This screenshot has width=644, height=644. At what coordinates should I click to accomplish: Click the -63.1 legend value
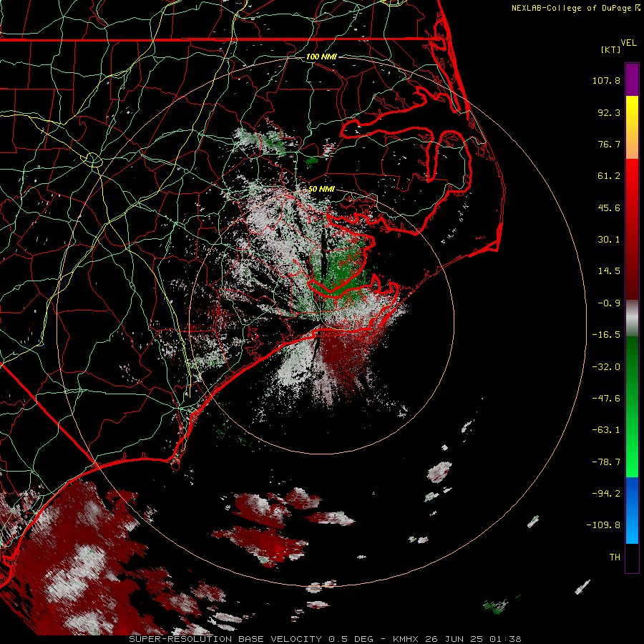coord(606,430)
